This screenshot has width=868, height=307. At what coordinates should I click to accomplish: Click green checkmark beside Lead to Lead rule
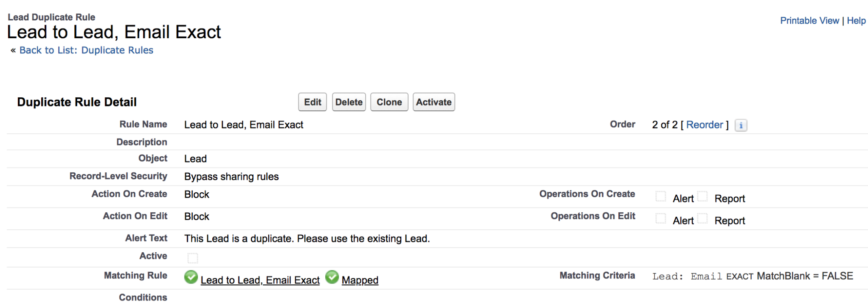tap(191, 277)
